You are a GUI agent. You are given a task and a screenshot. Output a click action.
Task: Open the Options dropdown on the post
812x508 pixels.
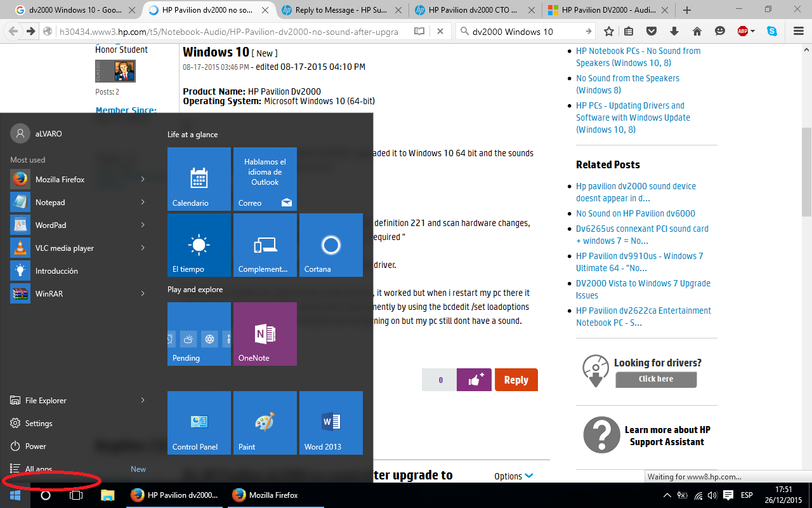coord(514,476)
